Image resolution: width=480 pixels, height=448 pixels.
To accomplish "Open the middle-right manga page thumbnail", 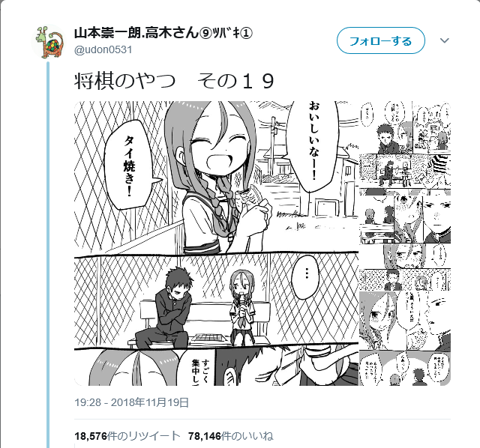I will pyautogui.click(x=405, y=243).
